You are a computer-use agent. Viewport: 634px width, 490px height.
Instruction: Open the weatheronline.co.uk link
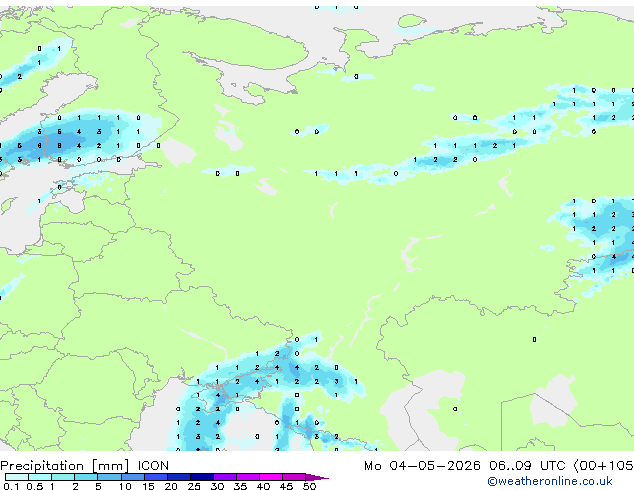tap(550, 481)
